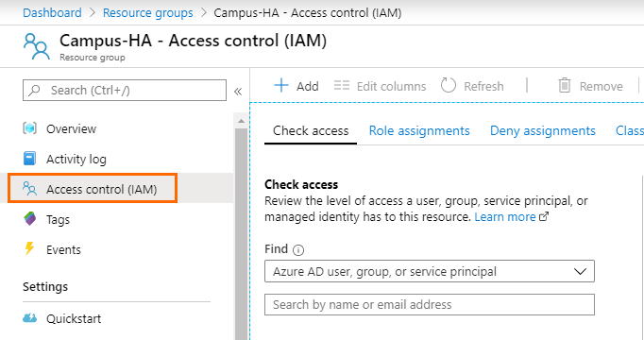Click the Add plus icon
Viewport: 644px width, 340px height.
click(281, 85)
